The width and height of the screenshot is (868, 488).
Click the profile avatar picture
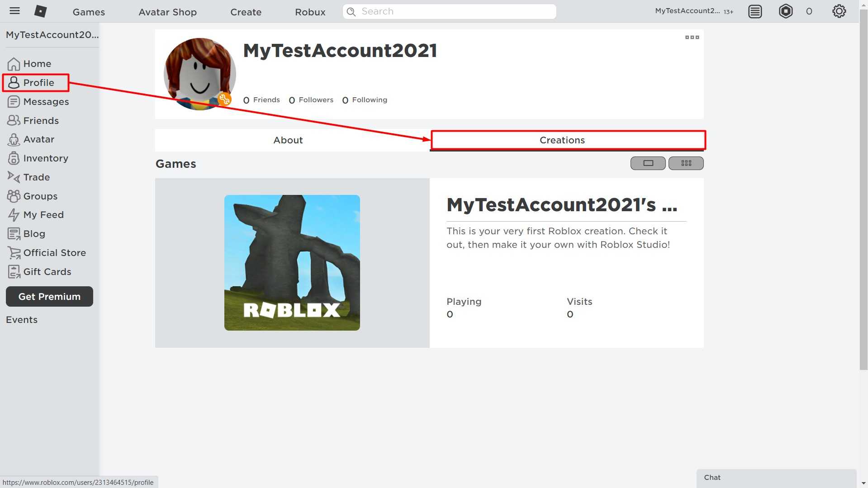[x=199, y=74]
